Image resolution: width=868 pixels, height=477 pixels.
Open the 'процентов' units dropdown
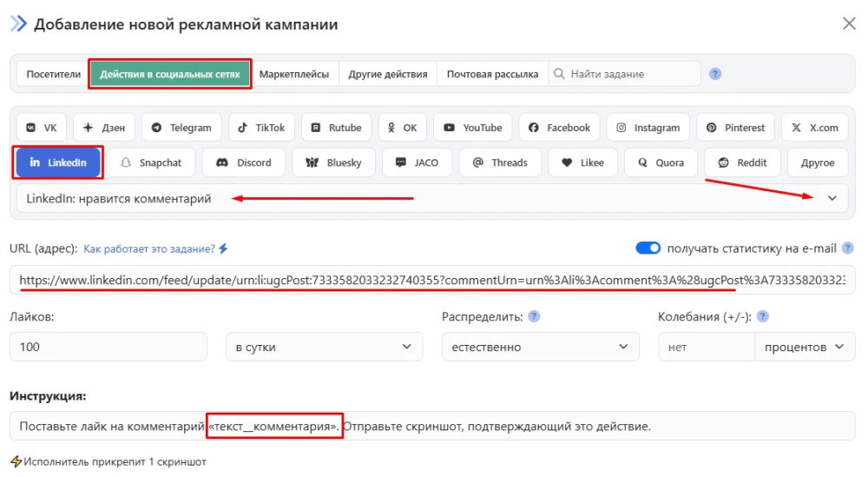pyautogui.click(x=804, y=347)
